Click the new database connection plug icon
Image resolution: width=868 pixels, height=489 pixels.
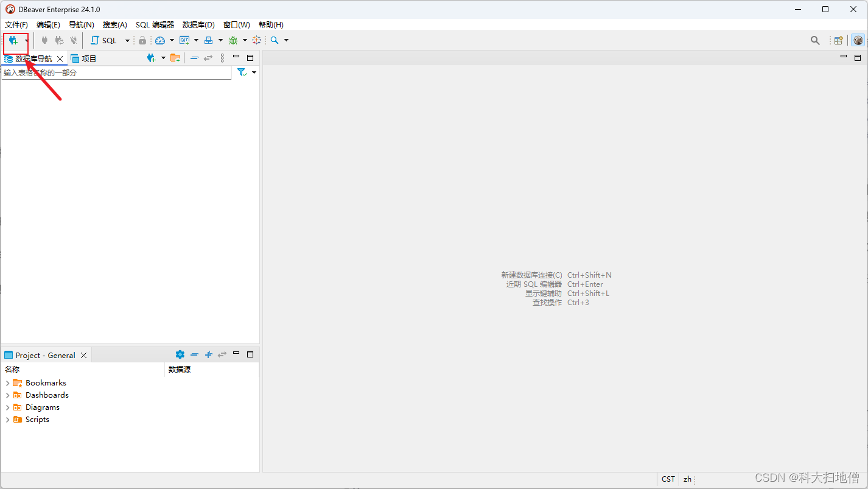[13, 40]
